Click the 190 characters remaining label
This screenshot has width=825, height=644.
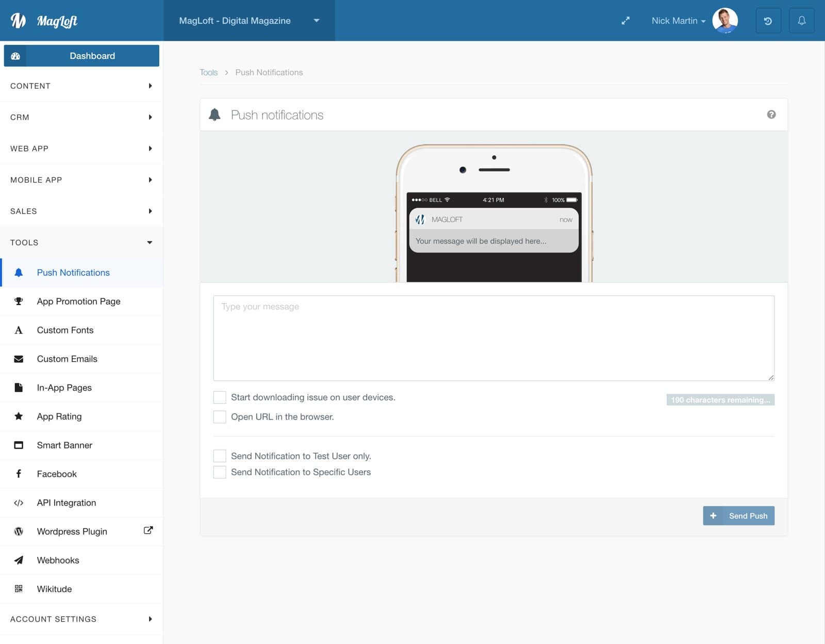point(720,400)
